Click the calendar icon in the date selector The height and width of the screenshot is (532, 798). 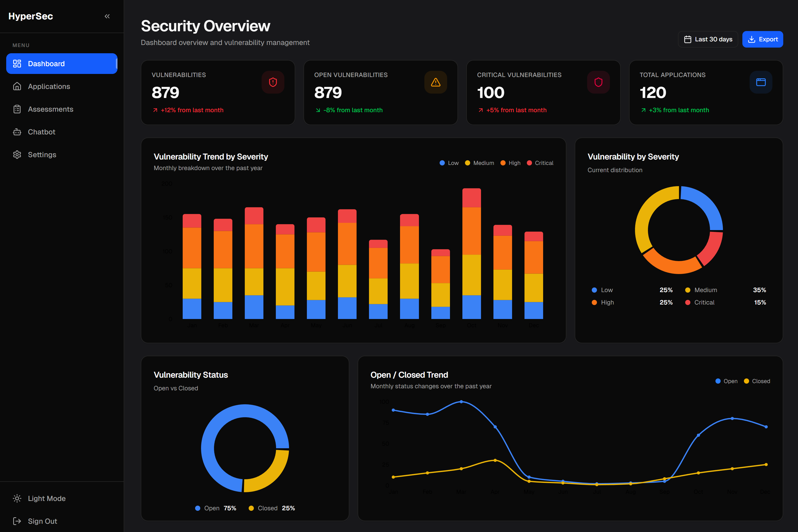pyautogui.click(x=688, y=39)
